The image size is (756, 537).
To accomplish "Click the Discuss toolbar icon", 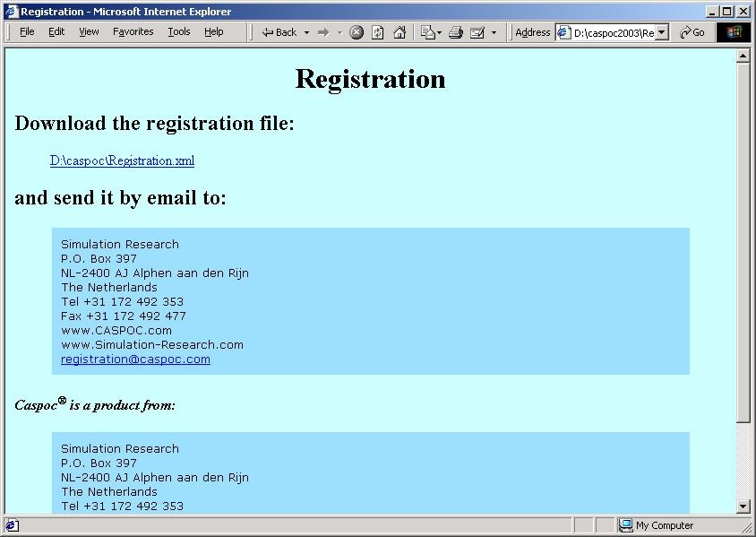I will point(477,32).
